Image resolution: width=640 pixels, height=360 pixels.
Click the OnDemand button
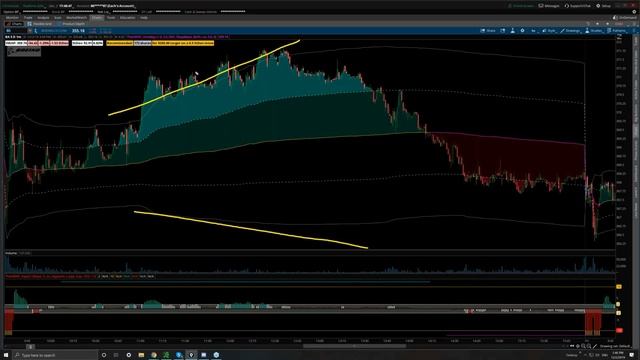(624, 18)
